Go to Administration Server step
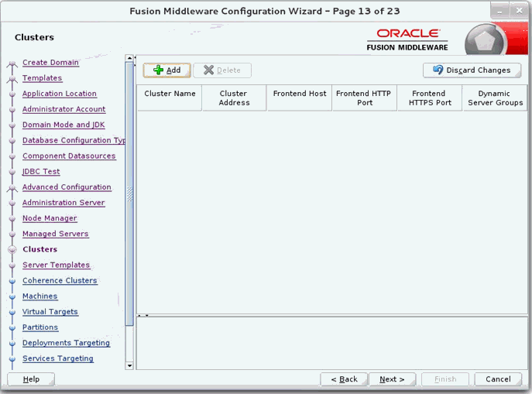 point(63,203)
